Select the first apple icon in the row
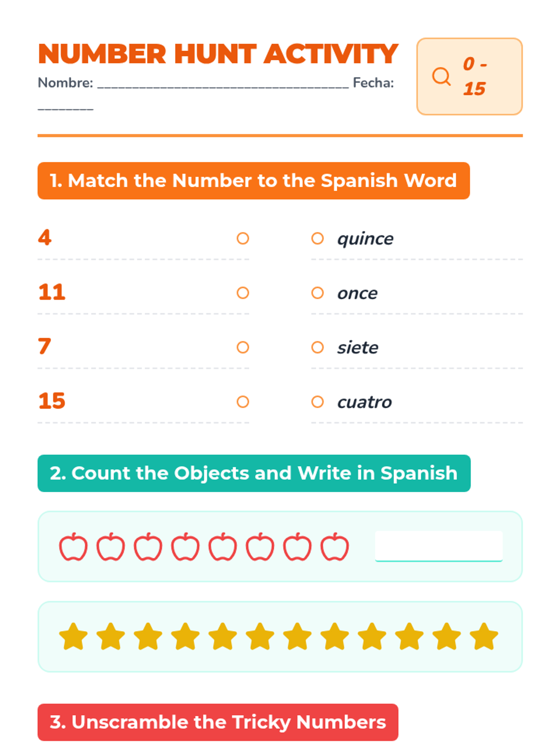Viewport: 560px width, 747px height. (x=73, y=546)
